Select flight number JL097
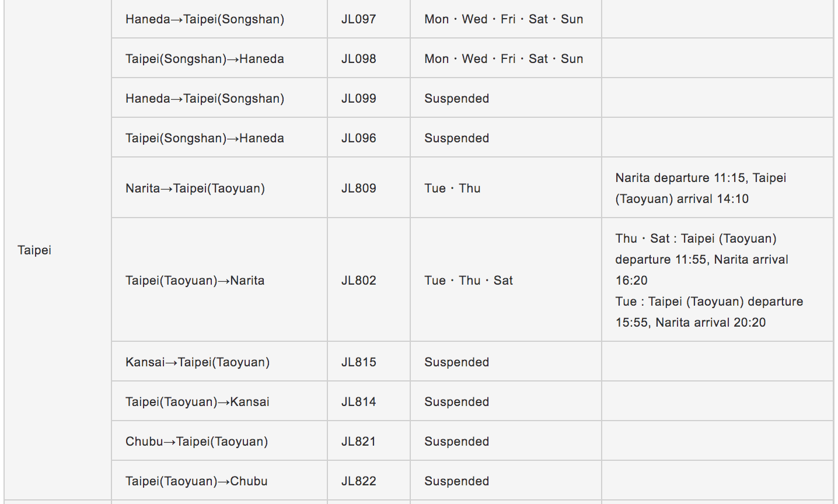The width and height of the screenshot is (838, 504). 358,19
